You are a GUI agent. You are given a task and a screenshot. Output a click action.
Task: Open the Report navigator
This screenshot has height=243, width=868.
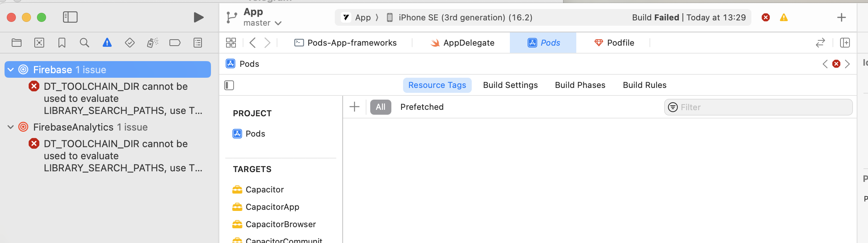(198, 43)
